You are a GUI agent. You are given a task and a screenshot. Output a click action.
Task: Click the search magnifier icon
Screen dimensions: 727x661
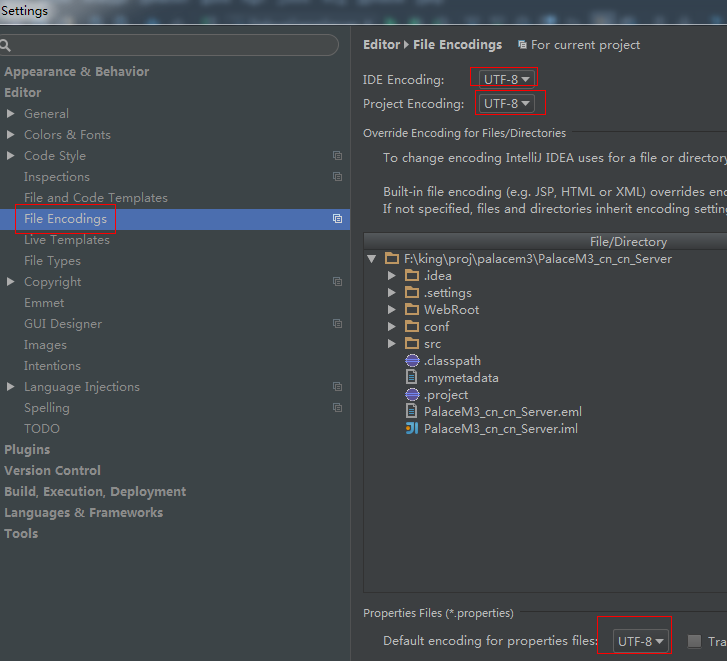coord(5,45)
